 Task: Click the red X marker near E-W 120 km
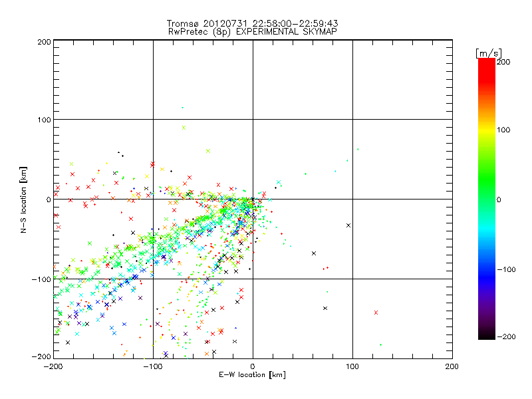(376, 313)
